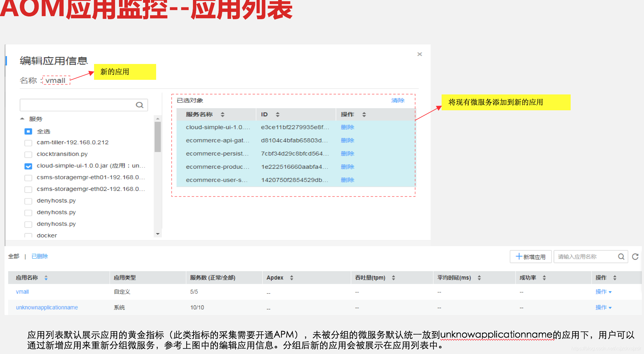Check the cam-tiller-192.168.0.212 service
The image size is (644, 354).
click(x=28, y=143)
